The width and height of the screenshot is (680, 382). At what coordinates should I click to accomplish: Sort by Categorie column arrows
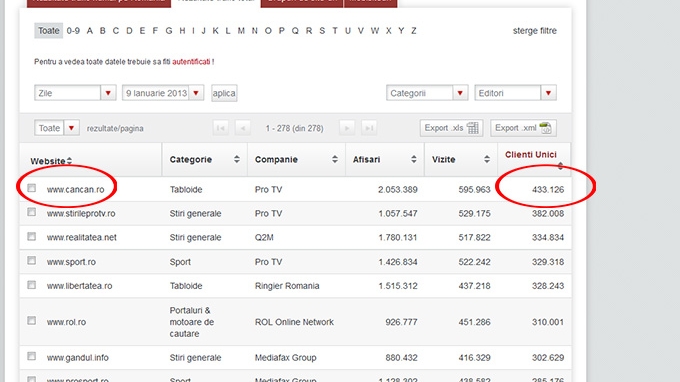click(236, 159)
